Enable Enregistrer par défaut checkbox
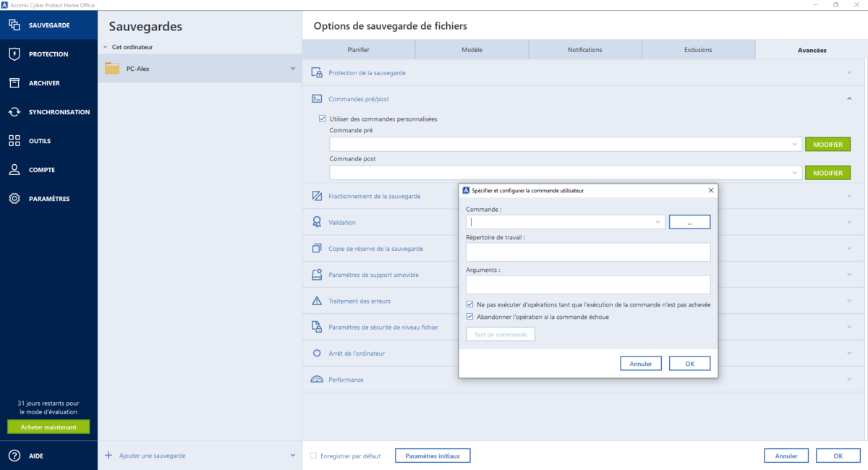Screen dimensions: 868x470 pyautogui.click(x=313, y=456)
